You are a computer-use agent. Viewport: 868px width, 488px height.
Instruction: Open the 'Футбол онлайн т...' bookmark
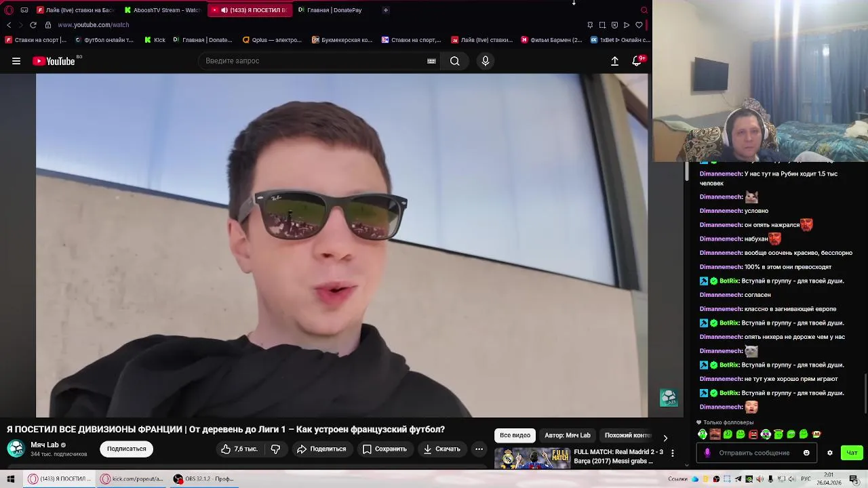(x=104, y=40)
